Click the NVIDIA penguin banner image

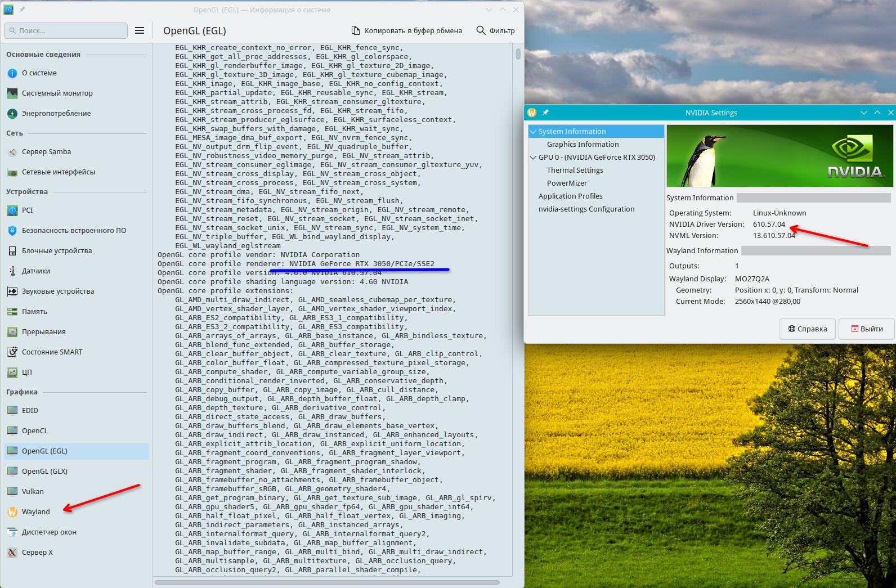pyautogui.click(x=779, y=156)
